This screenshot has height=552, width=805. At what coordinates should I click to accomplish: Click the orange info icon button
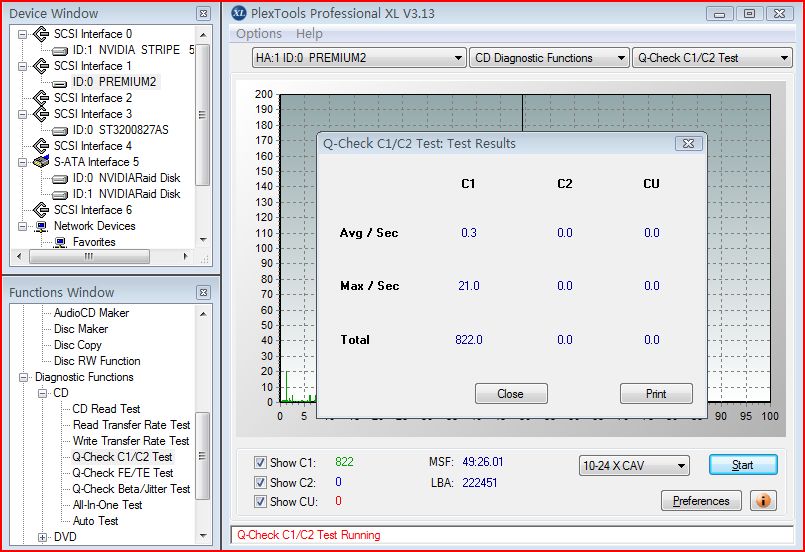pos(763,500)
